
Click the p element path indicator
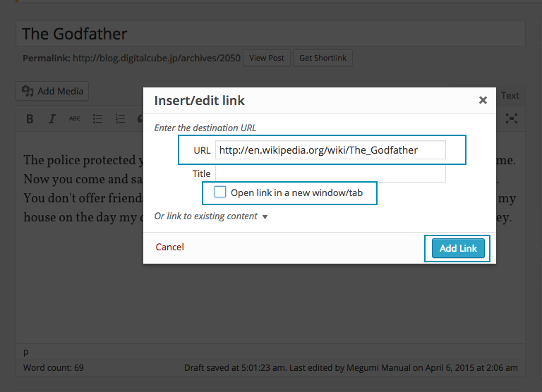click(x=26, y=351)
